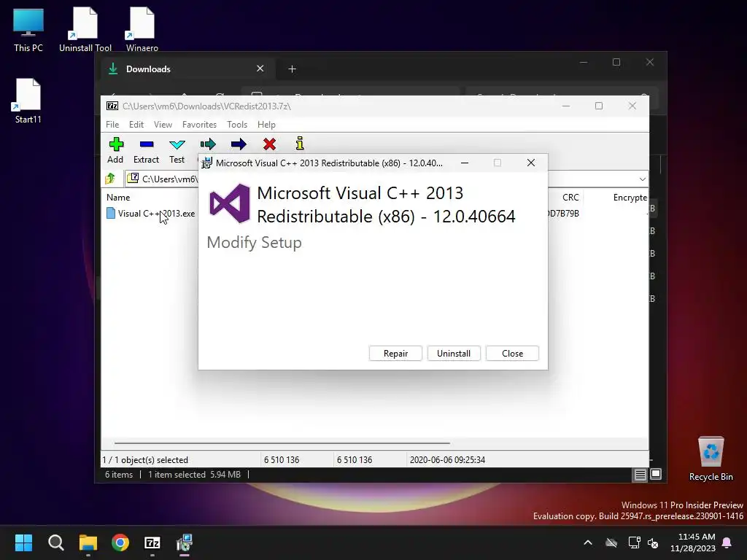Select the Uninstall Tool desktop shortcut
The width and height of the screenshot is (747, 560).
tap(85, 29)
